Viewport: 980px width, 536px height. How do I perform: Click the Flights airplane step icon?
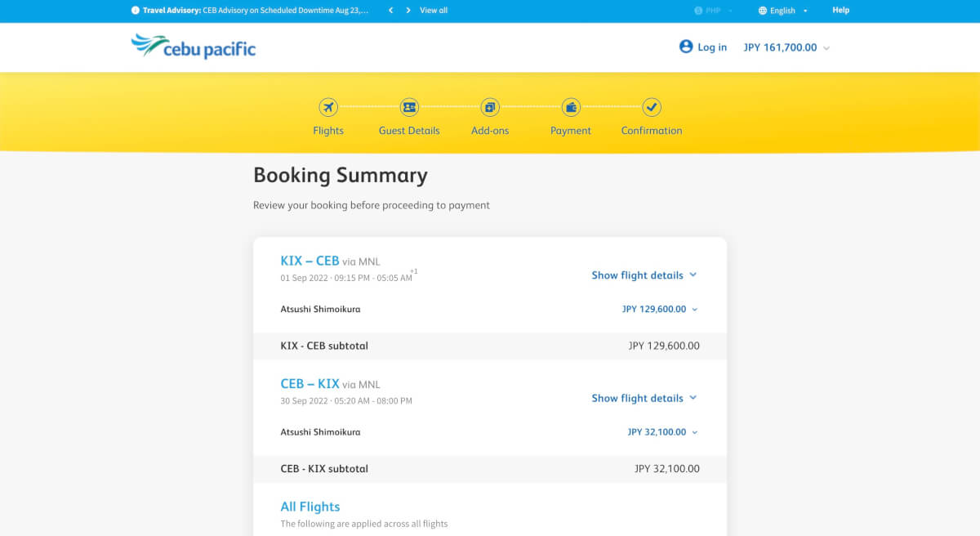(328, 107)
